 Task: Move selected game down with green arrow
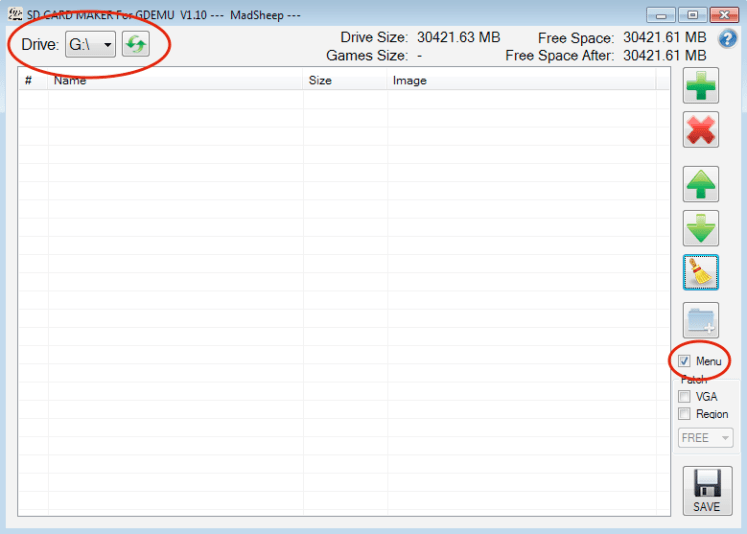point(700,228)
